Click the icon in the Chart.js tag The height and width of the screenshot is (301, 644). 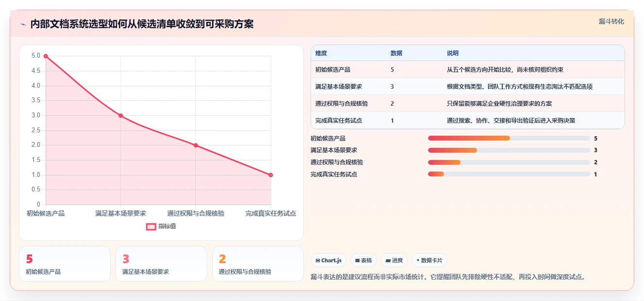(x=317, y=261)
